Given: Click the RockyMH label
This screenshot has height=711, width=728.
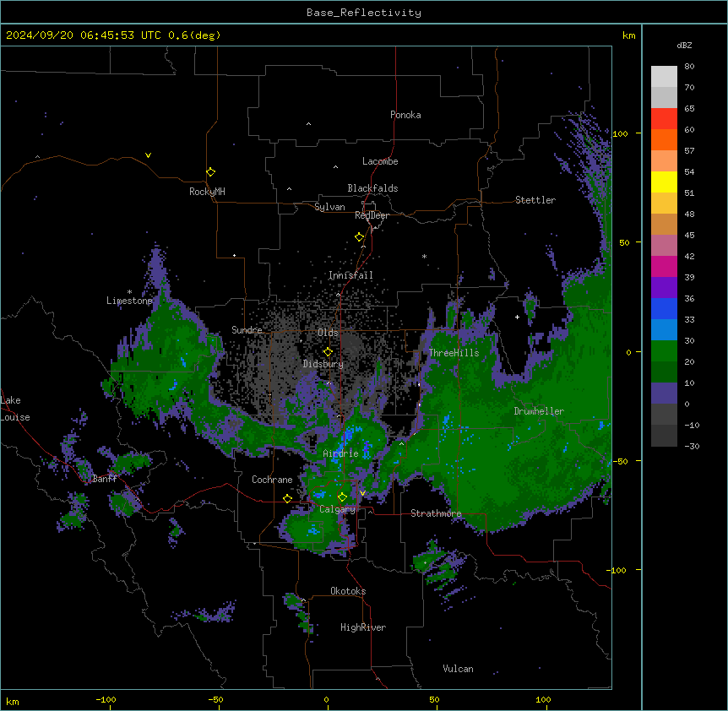Looking at the screenshot, I should point(207,192).
